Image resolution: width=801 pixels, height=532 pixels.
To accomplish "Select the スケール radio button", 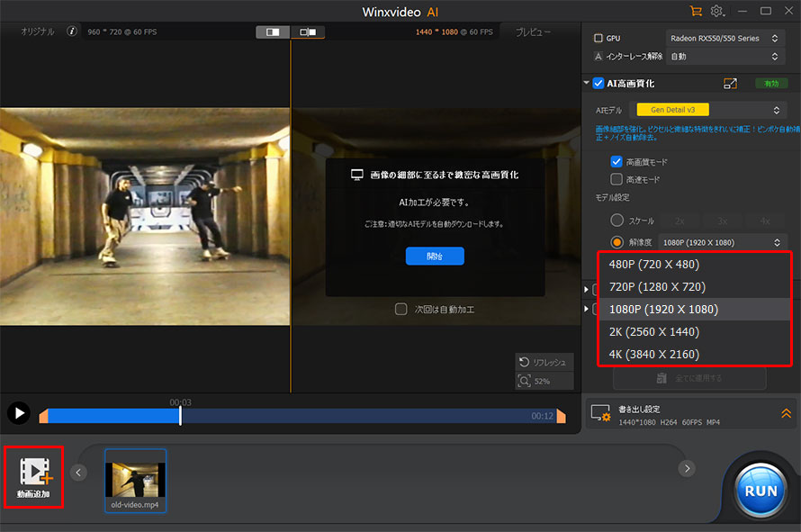I will (616, 220).
